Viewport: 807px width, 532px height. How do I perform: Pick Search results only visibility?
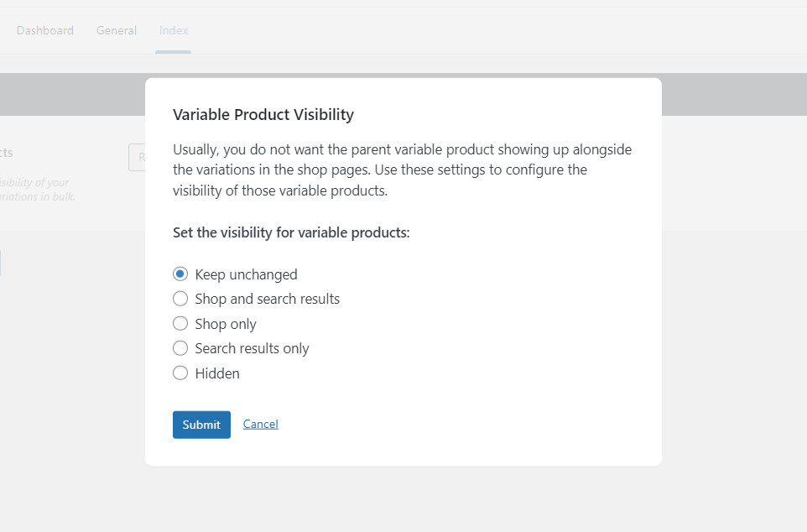click(x=180, y=348)
